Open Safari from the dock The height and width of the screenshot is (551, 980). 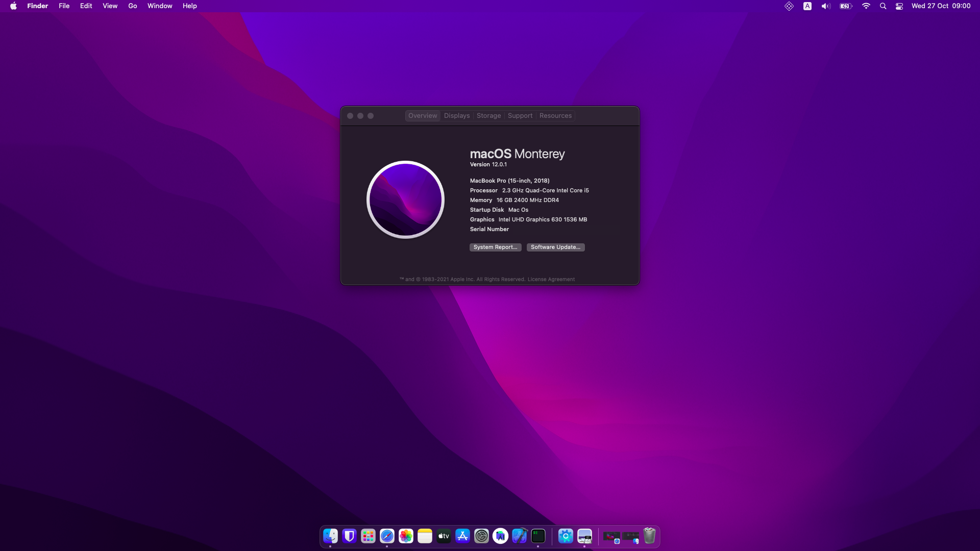387,536
